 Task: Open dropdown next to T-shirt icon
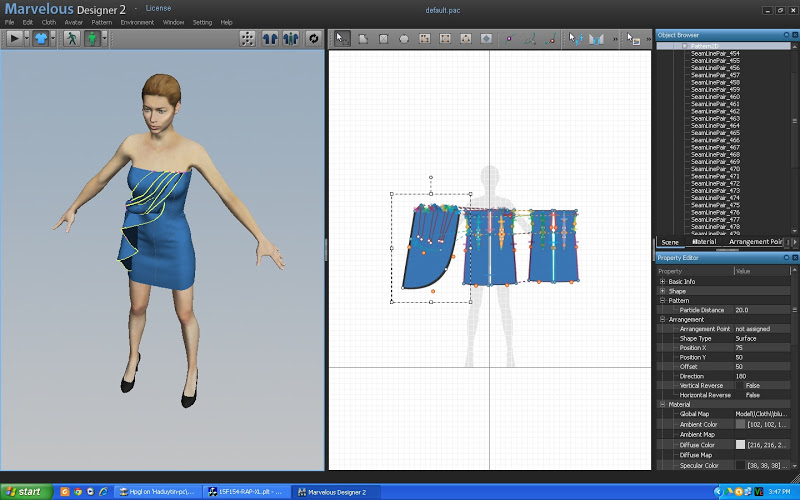[53, 38]
